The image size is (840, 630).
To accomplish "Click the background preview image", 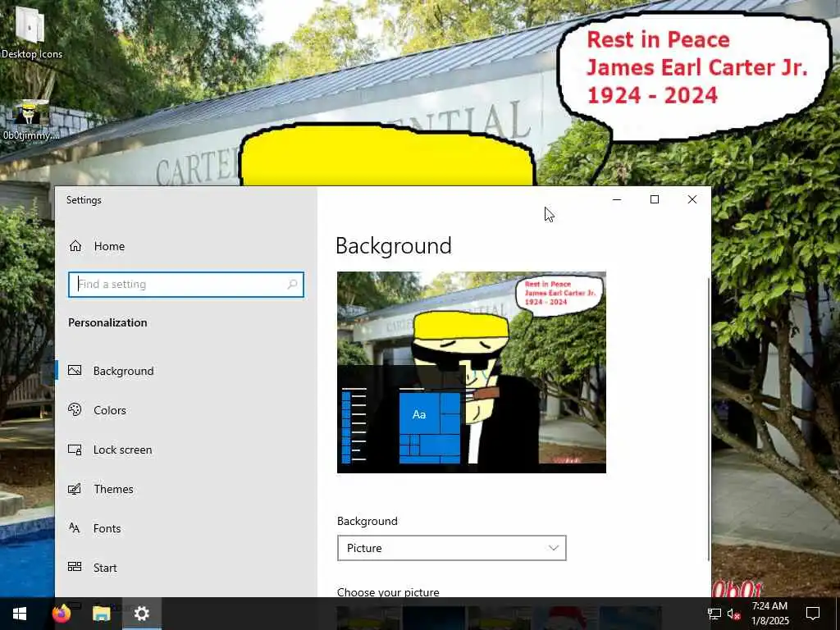I will [x=472, y=372].
